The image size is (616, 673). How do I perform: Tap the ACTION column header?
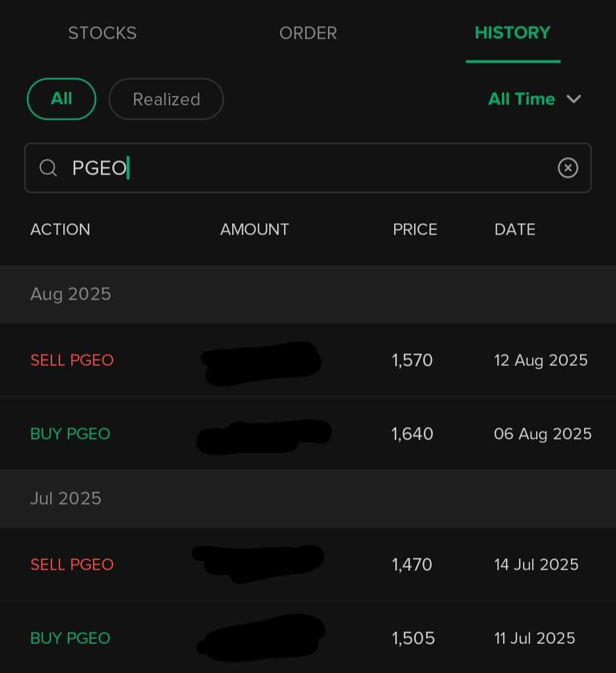coord(60,229)
